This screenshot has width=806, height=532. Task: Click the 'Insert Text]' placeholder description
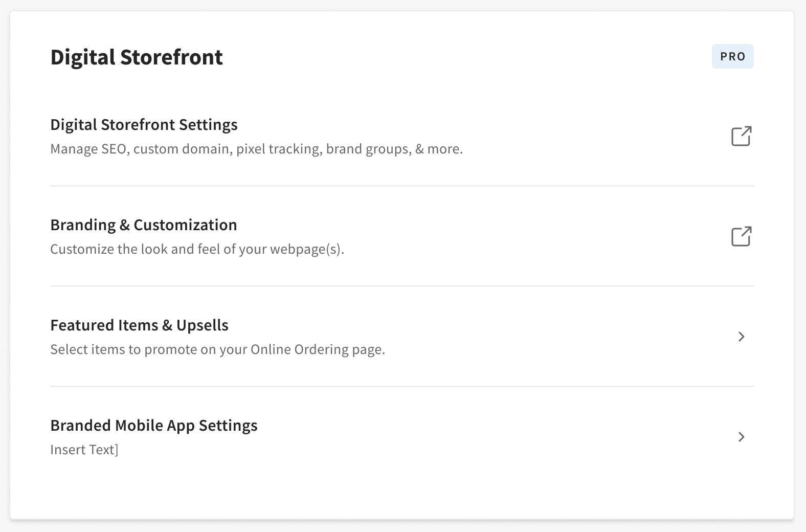pyautogui.click(x=84, y=450)
